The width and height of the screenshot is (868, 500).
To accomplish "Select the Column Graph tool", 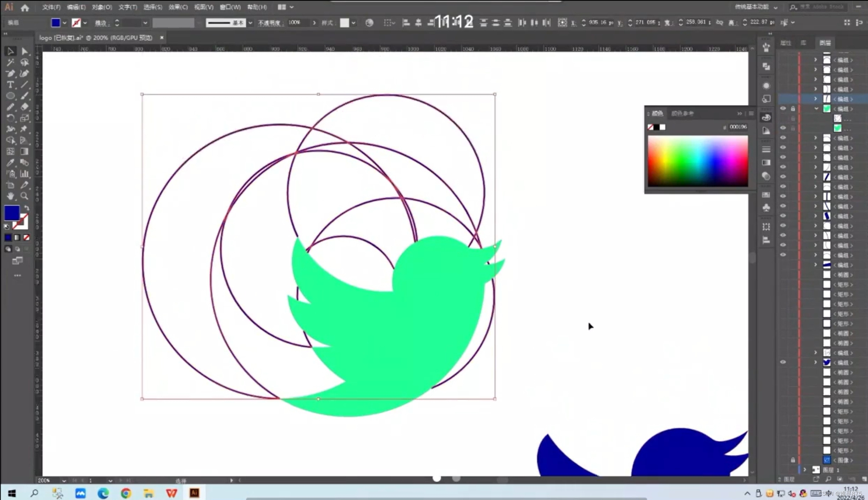I will pos(24,174).
